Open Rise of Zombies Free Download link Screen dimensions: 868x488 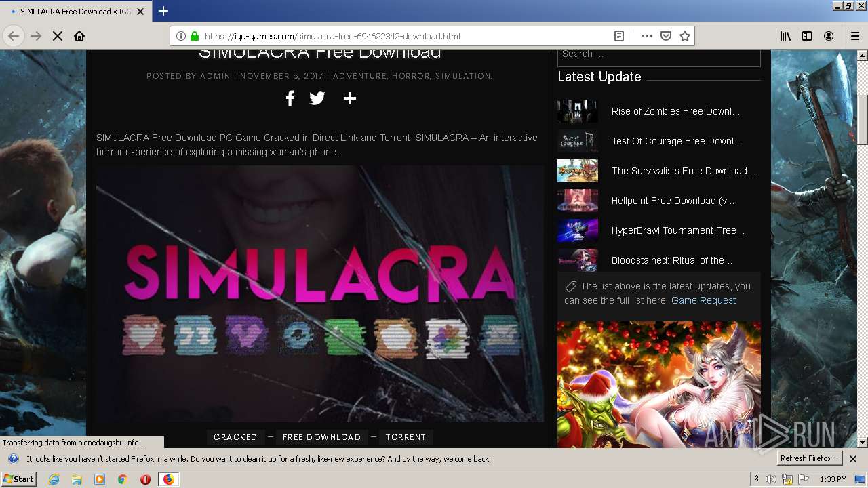tap(675, 111)
